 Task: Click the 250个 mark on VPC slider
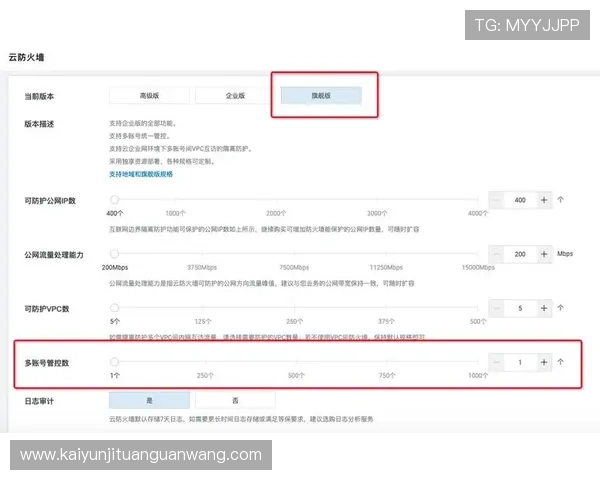pos(294,322)
